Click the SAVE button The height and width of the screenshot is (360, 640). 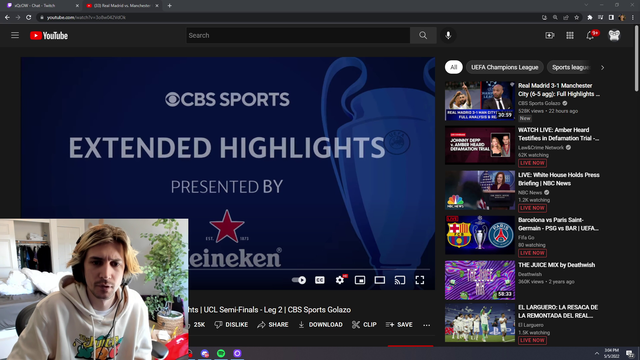click(399, 325)
